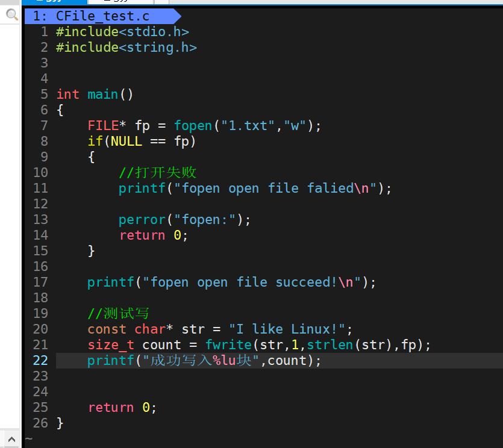Click the const char* str declaration
The image size is (503, 448).
pyautogui.click(x=220, y=329)
